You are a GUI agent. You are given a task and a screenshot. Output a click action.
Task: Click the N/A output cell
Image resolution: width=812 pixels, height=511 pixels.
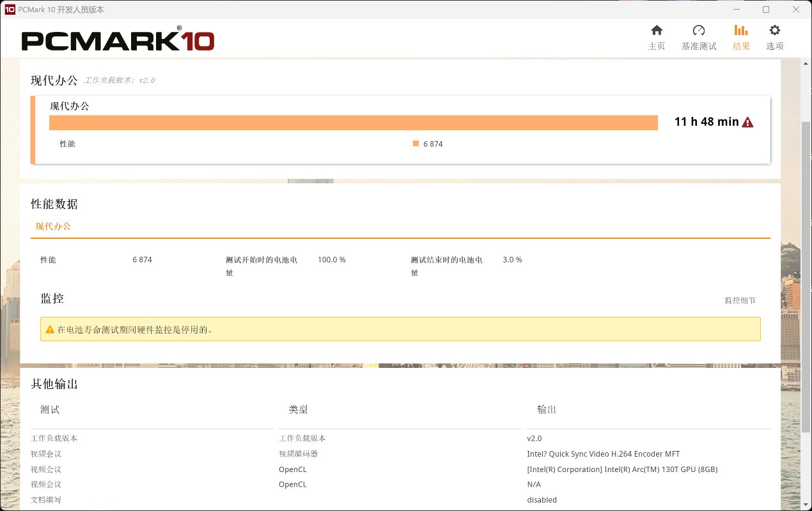534,485
